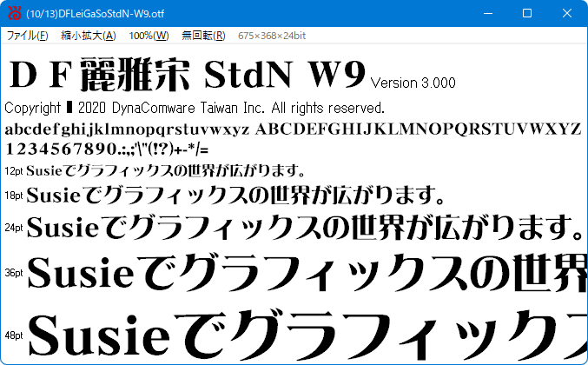This screenshot has height=365, width=588.
Task: Click the 48pt sample label
Action: [14, 335]
